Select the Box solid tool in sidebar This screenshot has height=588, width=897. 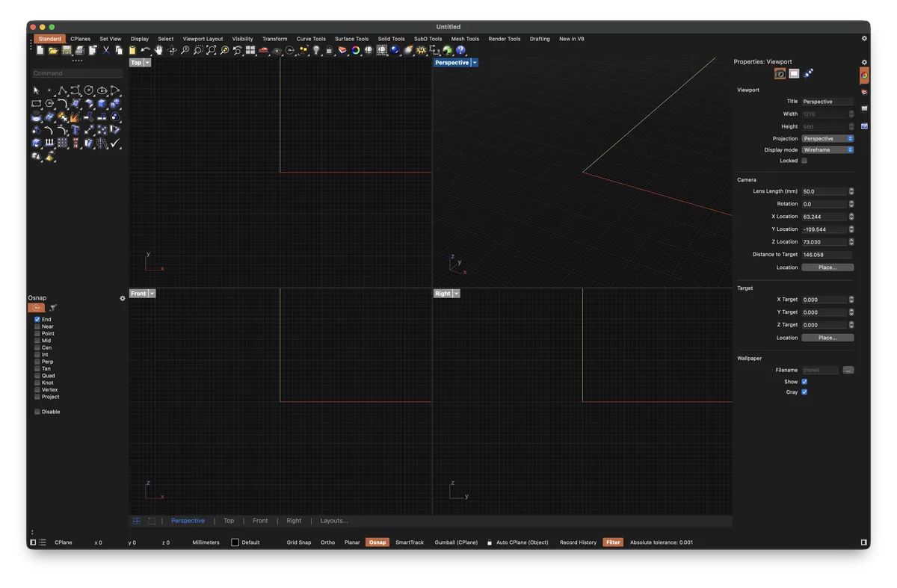(x=102, y=103)
